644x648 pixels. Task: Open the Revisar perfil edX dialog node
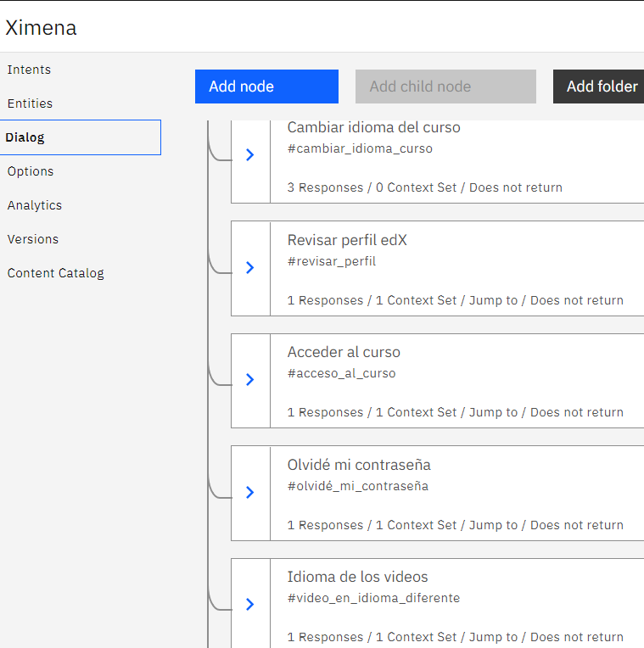[x=347, y=241]
